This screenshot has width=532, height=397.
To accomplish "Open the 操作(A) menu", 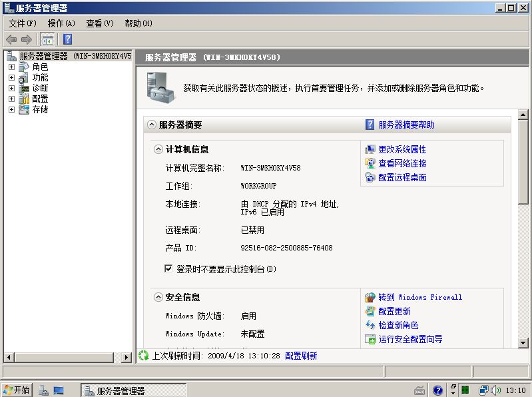I will [61, 23].
